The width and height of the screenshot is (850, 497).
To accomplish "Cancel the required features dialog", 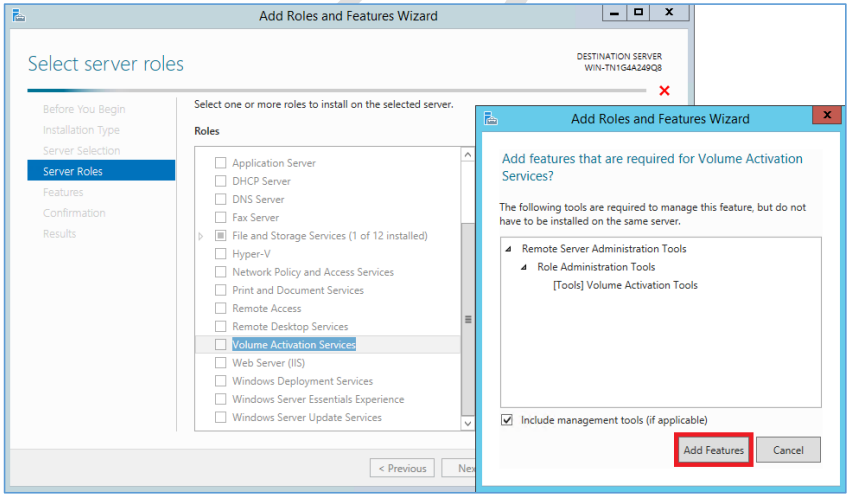I will (x=788, y=450).
